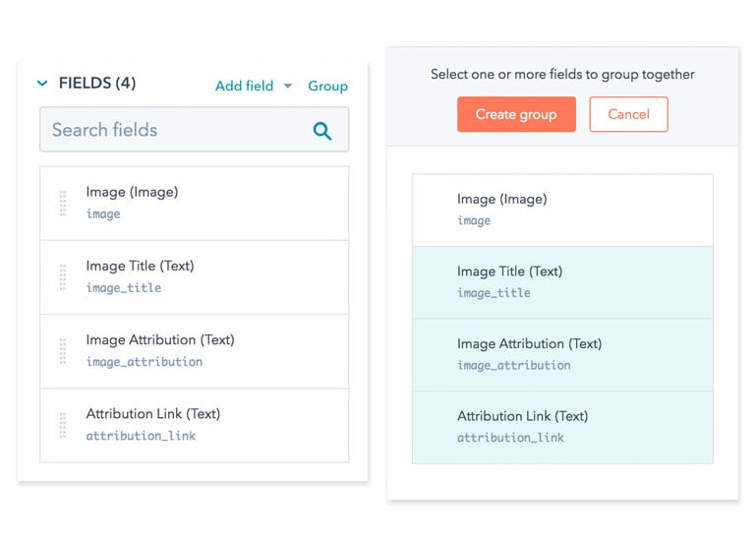This screenshot has height=542, width=756.
Task: Cancel the field grouping
Action: (x=629, y=114)
